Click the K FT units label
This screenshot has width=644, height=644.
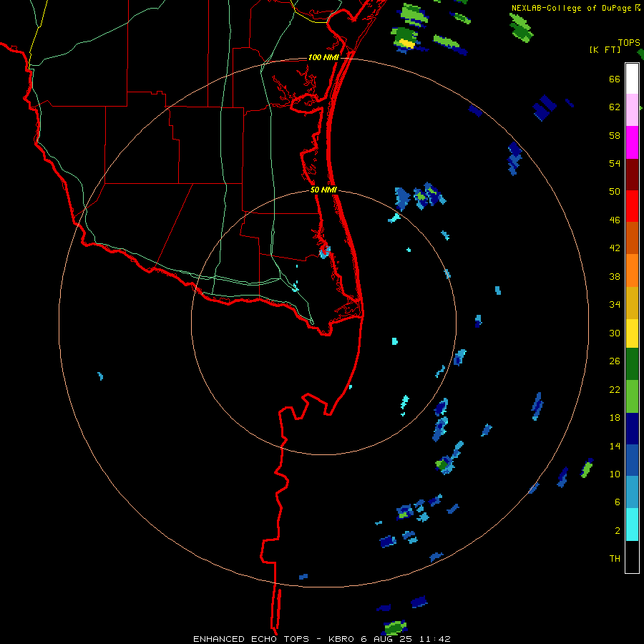(605, 50)
